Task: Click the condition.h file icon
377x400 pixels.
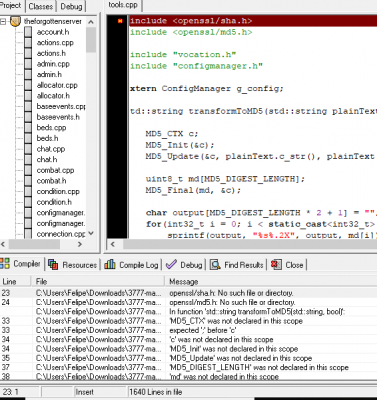Action: point(28,202)
